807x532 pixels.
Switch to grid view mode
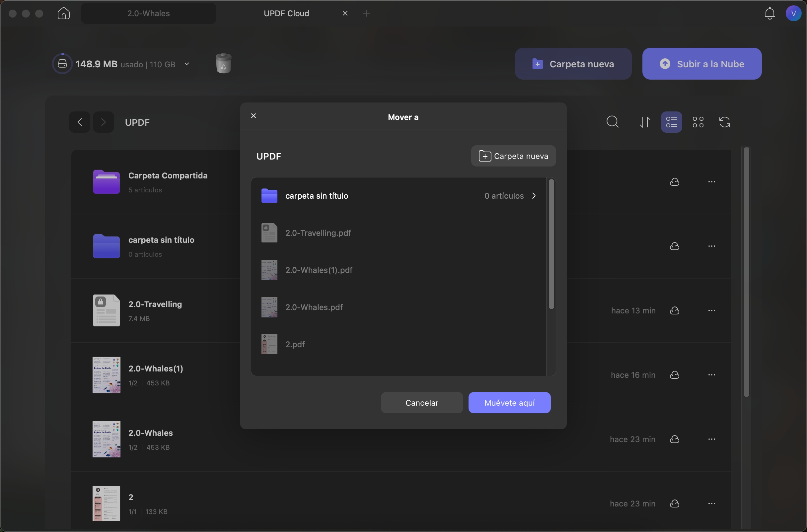698,122
